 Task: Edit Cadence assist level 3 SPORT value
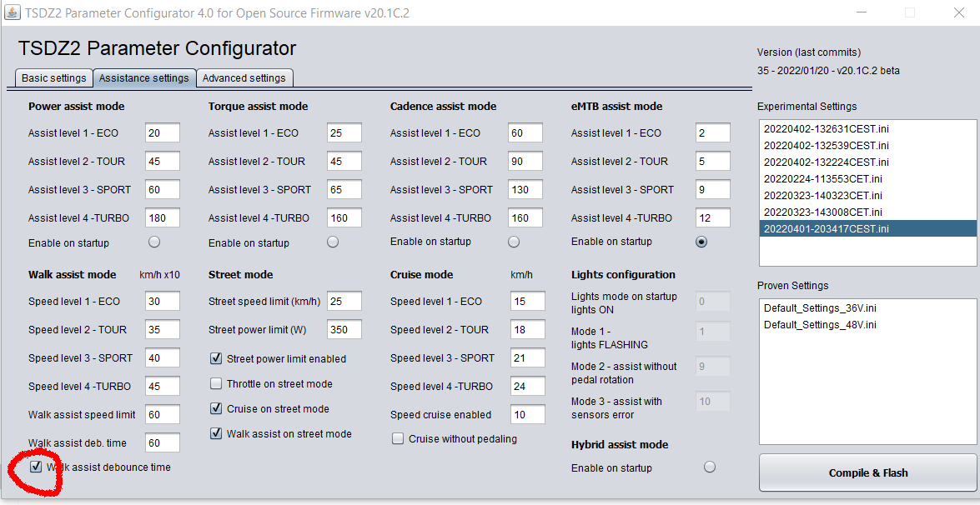(x=525, y=189)
